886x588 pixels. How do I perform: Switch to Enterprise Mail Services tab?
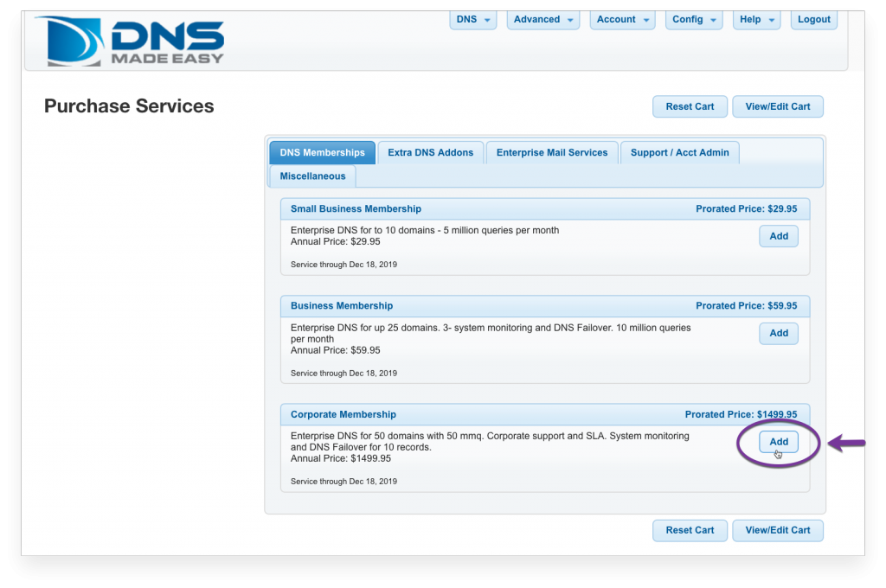pyautogui.click(x=552, y=152)
